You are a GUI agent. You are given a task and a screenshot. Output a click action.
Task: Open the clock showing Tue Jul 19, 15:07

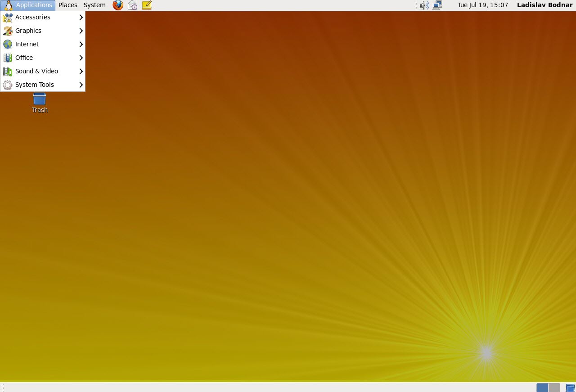(x=483, y=5)
